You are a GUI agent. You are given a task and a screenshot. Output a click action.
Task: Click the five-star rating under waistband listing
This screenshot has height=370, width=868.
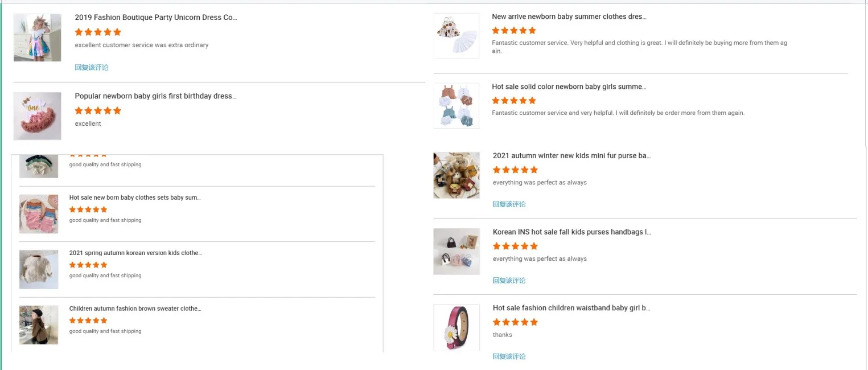point(515,322)
